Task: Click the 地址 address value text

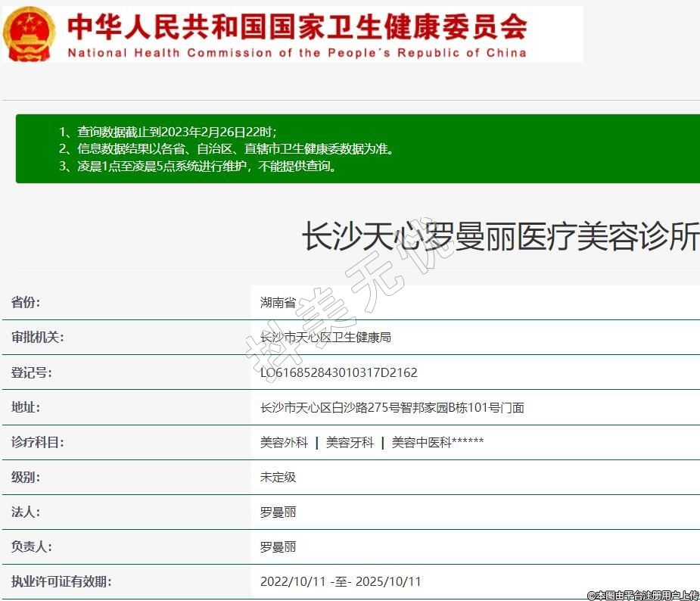Action: click(x=392, y=408)
